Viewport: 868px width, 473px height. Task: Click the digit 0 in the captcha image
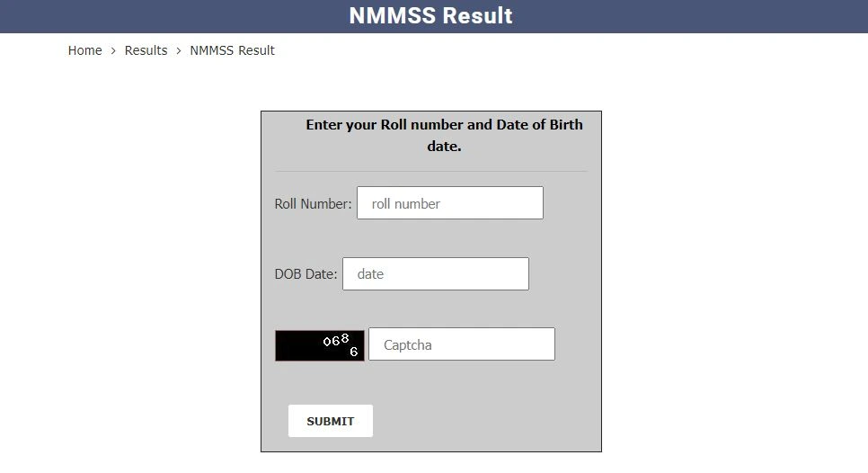pyautogui.click(x=327, y=342)
